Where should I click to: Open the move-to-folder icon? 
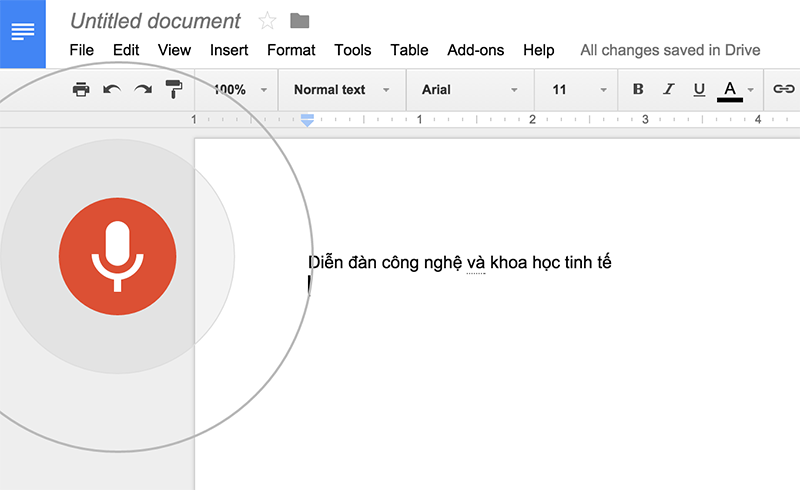pyautogui.click(x=299, y=21)
